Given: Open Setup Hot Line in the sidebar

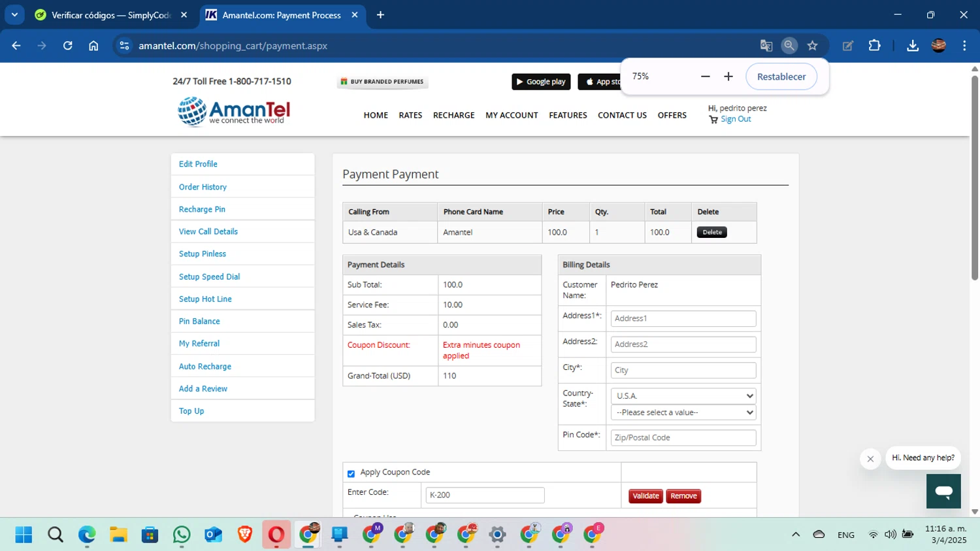Looking at the screenshot, I should [205, 299].
